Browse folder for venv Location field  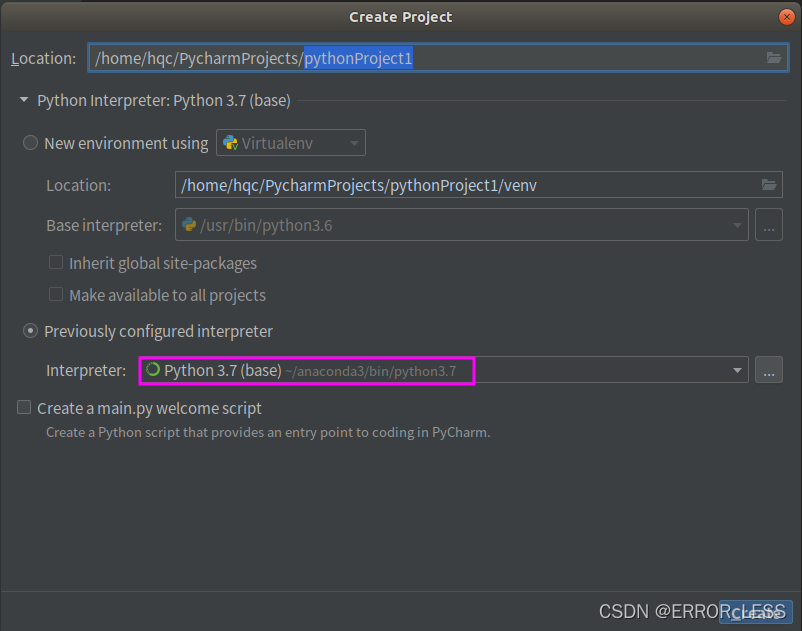769,185
